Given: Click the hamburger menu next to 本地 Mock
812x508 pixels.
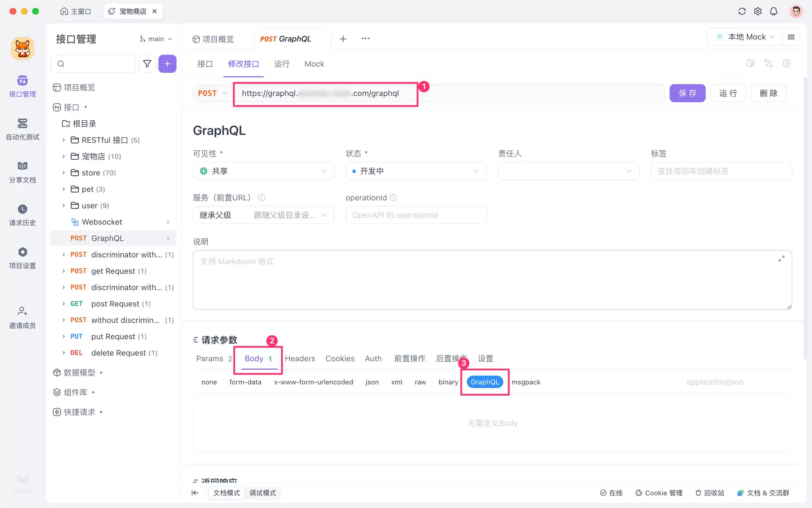Looking at the screenshot, I should pos(791,37).
